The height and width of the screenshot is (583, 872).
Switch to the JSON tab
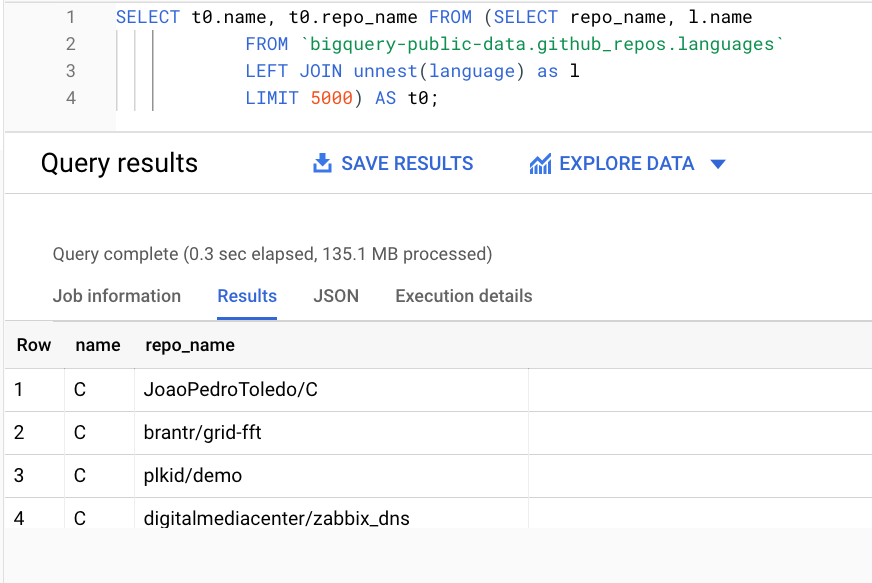336,296
